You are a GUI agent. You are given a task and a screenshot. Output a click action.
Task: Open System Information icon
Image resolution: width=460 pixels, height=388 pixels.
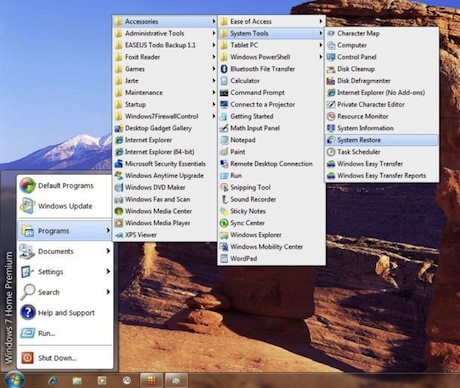(331, 128)
